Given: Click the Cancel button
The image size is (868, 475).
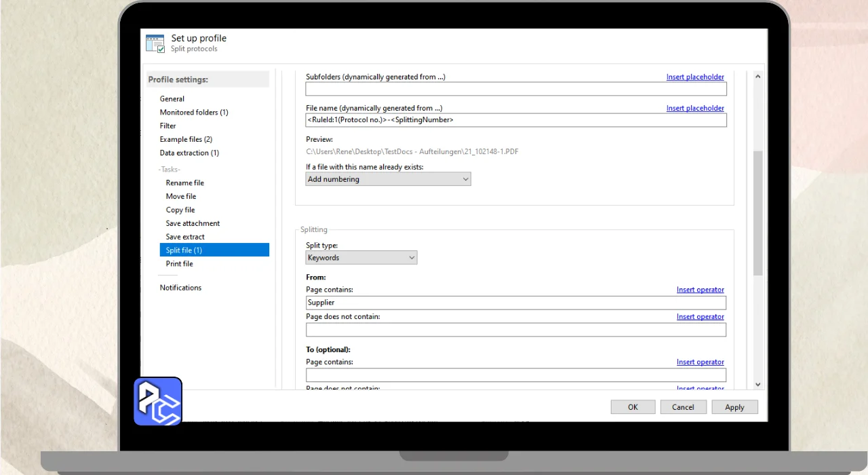Looking at the screenshot, I should point(683,407).
